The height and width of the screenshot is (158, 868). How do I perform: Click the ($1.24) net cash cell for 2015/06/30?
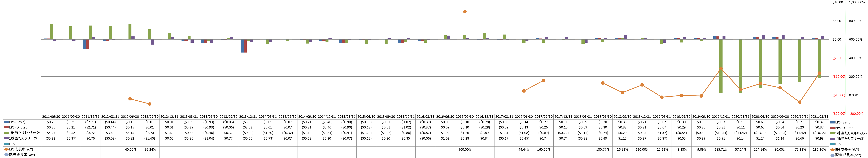[x=366, y=133]
